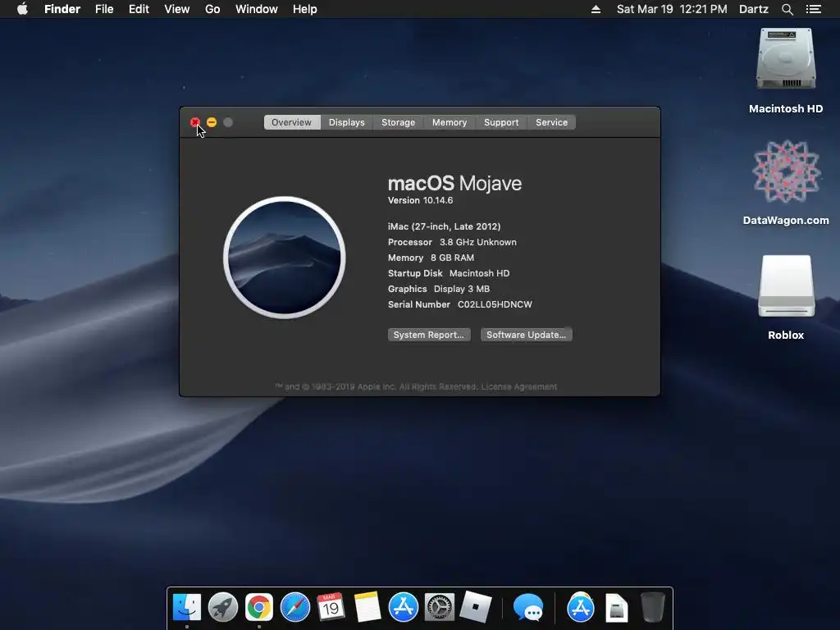Image resolution: width=840 pixels, height=630 pixels.
Task: Click the Version 10.14.6 text
Action: point(421,200)
